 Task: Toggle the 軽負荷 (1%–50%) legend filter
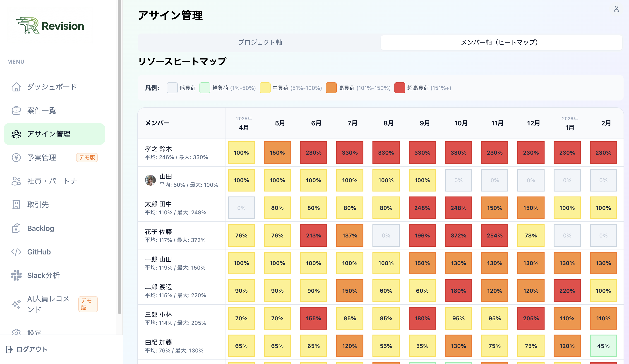(x=205, y=88)
